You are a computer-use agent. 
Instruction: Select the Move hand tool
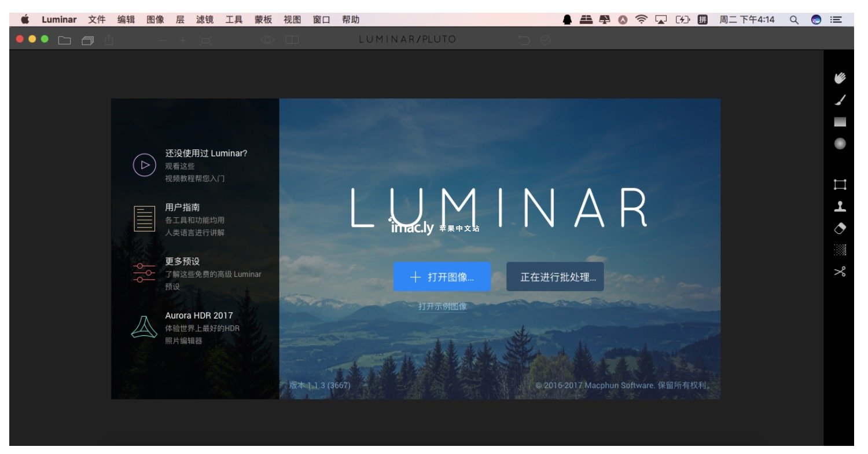[840, 78]
